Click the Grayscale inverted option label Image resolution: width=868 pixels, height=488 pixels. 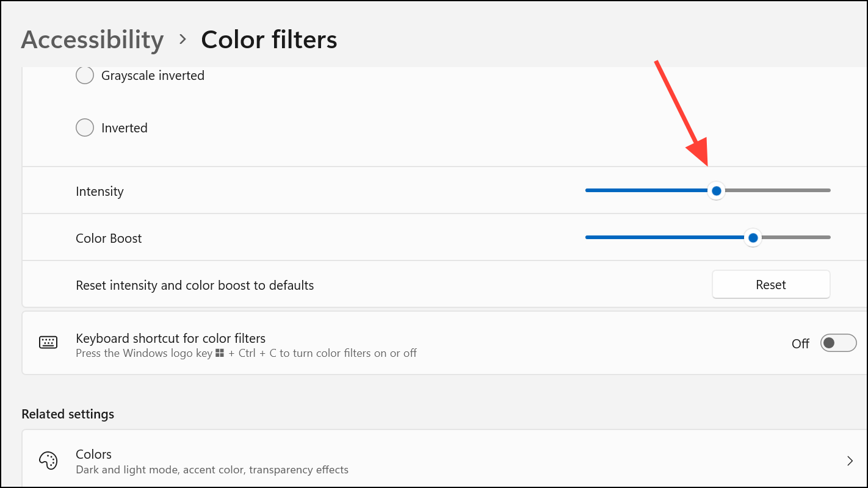pyautogui.click(x=153, y=76)
